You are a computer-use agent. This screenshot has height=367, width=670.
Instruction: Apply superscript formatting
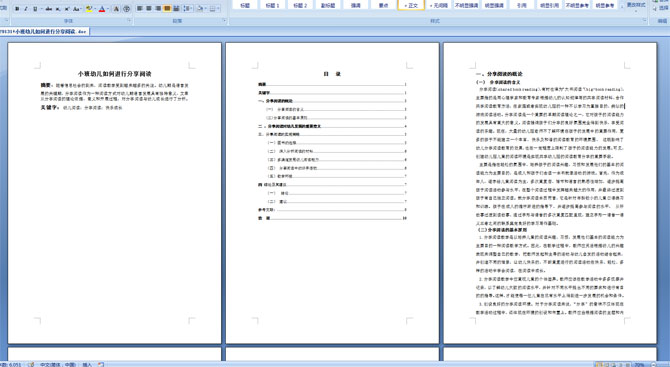click(x=67, y=9)
